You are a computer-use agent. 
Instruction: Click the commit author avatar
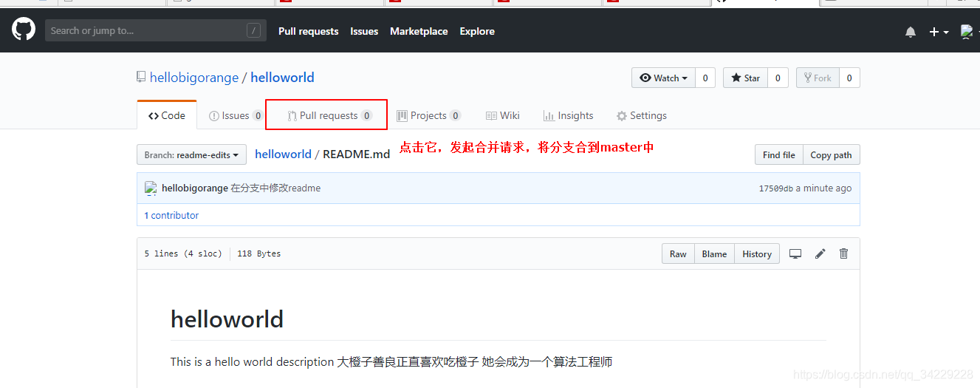tap(151, 188)
